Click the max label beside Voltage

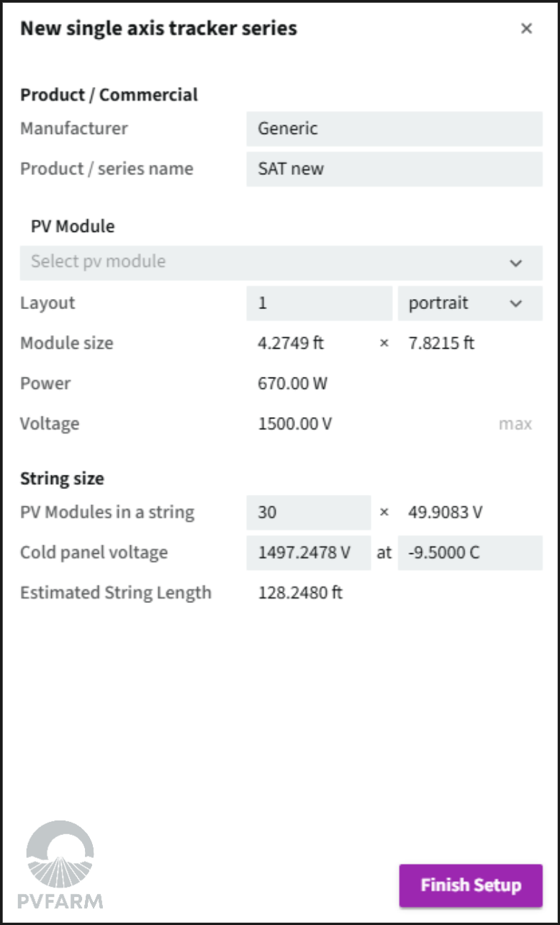point(515,424)
